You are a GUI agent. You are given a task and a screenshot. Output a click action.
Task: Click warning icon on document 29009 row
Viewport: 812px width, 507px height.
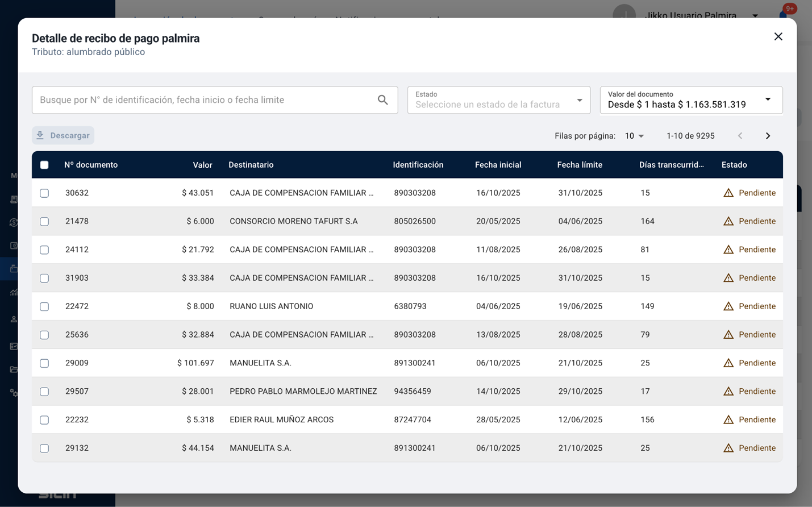[x=728, y=363]
